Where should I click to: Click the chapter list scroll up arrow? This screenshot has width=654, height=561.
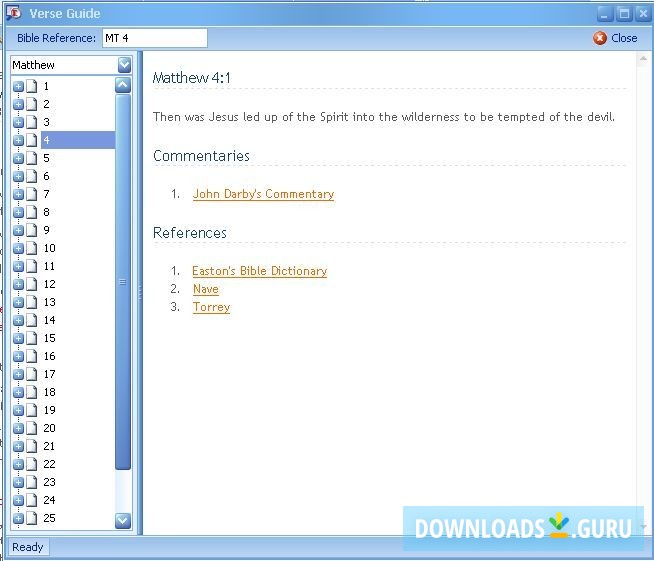tap(123, 85)
